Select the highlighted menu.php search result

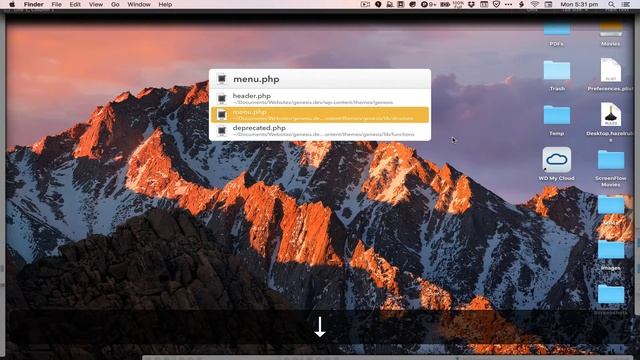click(320, 115)
